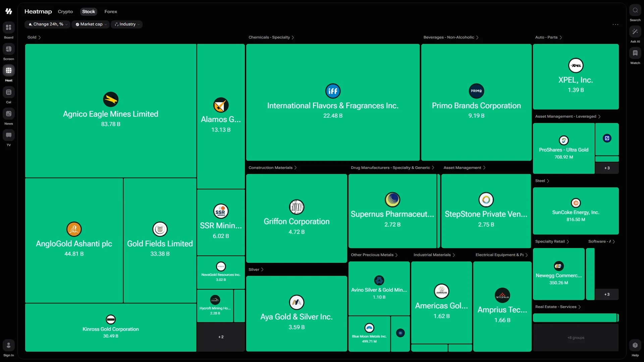This screenshot has height=362, width=644.
Task: Expand the Construction Materials group
Action: click(273, 168)
